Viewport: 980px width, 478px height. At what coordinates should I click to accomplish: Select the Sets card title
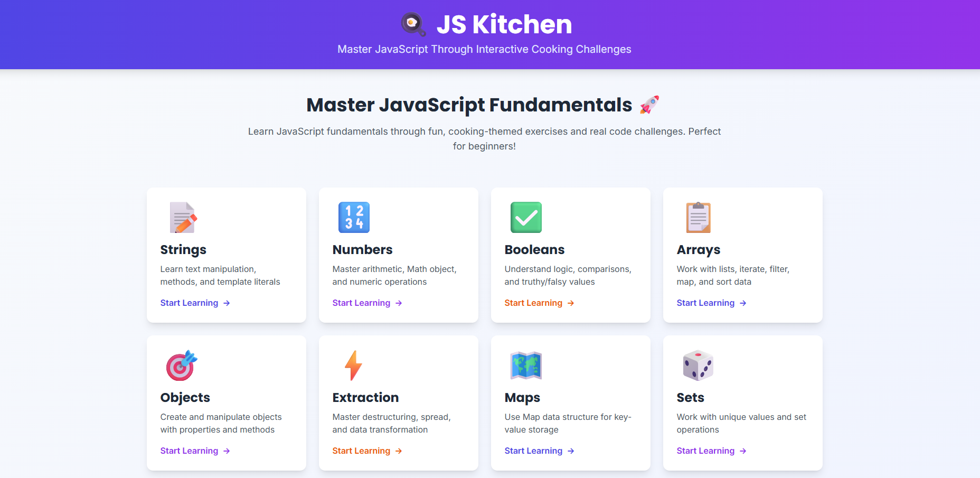pyautogui.click(x=691, y=398)
